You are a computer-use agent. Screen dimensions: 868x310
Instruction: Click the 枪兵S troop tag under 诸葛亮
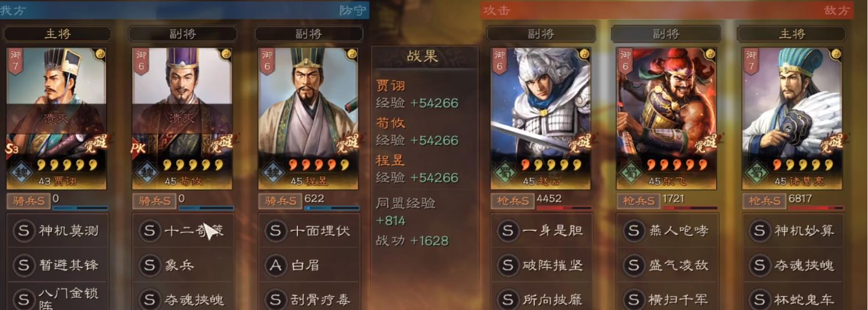763,201
